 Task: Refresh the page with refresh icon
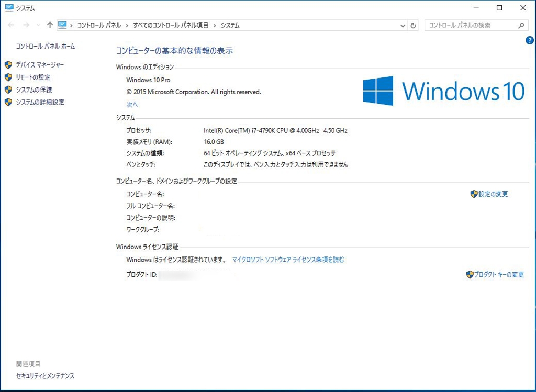pos(413,26)
